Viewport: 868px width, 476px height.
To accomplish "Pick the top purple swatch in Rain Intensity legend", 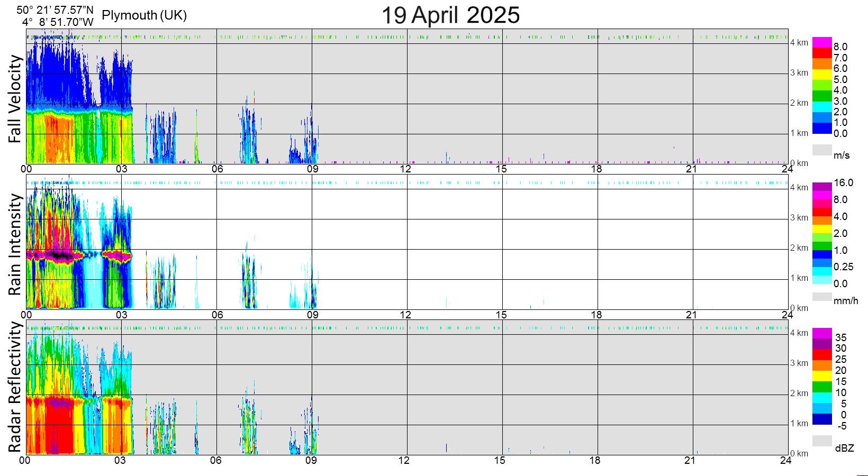I will pyautogui.click(x=822, y=187).
